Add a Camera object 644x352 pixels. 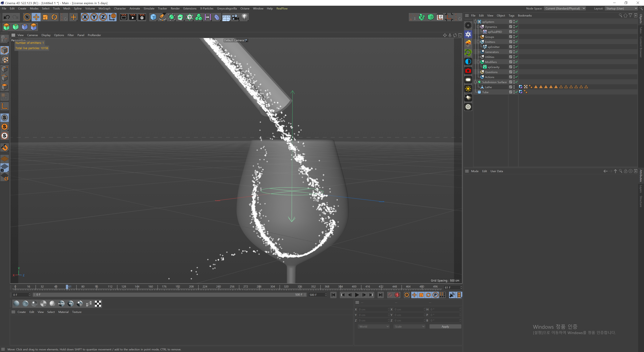(235, 17)
